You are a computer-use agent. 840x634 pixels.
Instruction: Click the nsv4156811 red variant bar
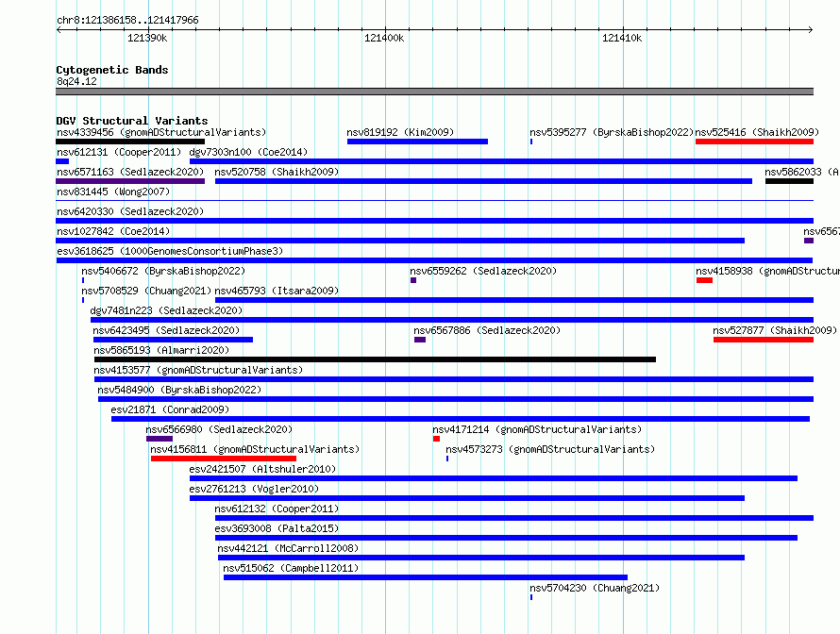click(224, 459)
